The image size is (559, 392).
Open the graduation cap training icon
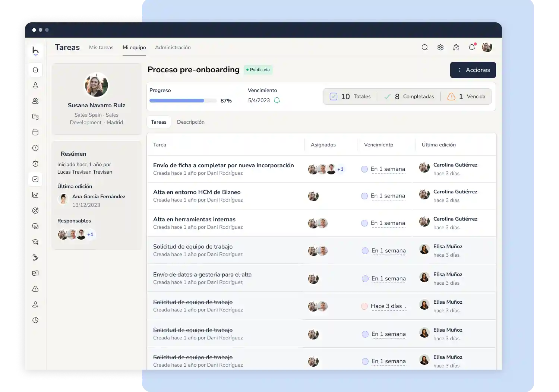coord(35,242)
